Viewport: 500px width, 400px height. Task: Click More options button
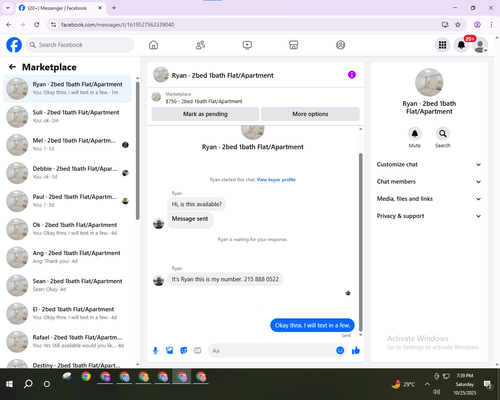[310, 114]
